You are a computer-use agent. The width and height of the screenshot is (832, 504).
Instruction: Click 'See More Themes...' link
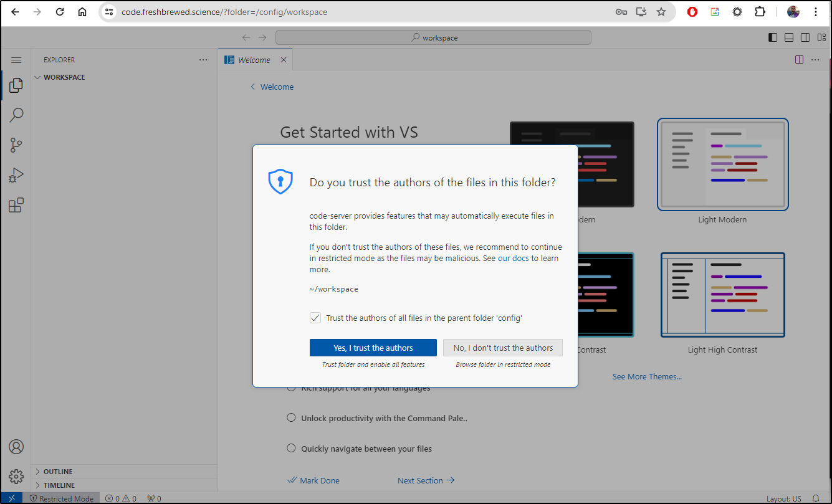point(647,376)
